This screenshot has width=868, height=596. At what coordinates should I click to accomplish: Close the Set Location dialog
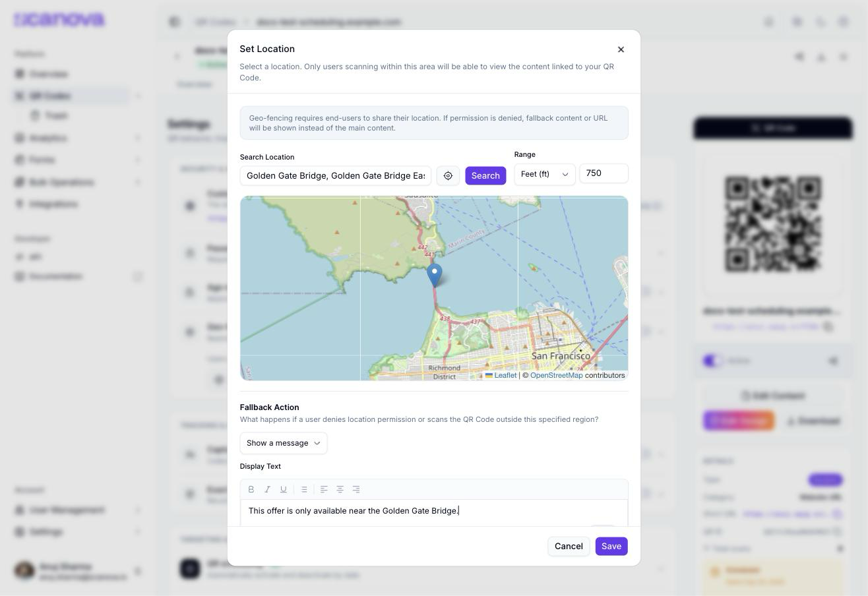pyautogui.click(x=621, y=49)
